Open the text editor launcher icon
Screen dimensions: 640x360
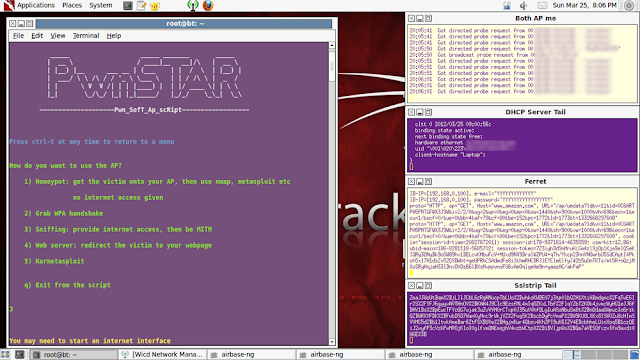click(x=141, y=6)
